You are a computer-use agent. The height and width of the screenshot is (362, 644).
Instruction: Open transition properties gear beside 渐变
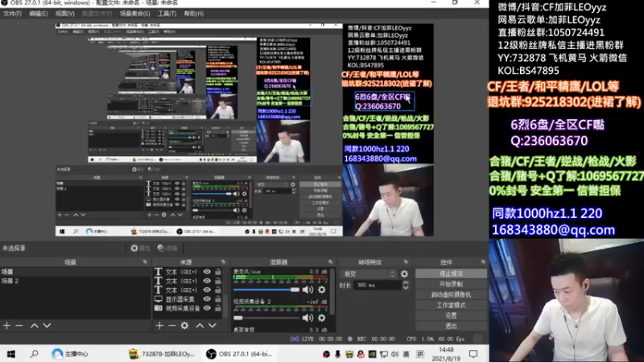(x=405, y=274)
